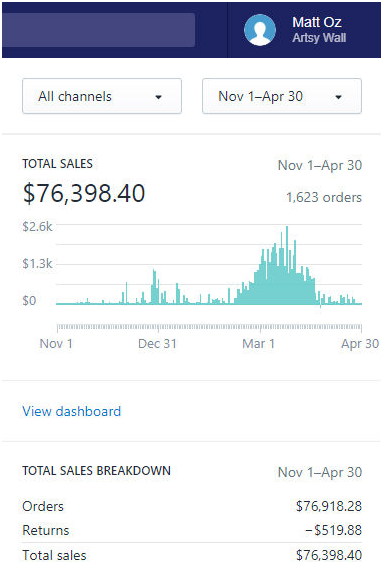Click the Dec 31 axis label
This screenshot has height=581, width=383.
point(157,343)
